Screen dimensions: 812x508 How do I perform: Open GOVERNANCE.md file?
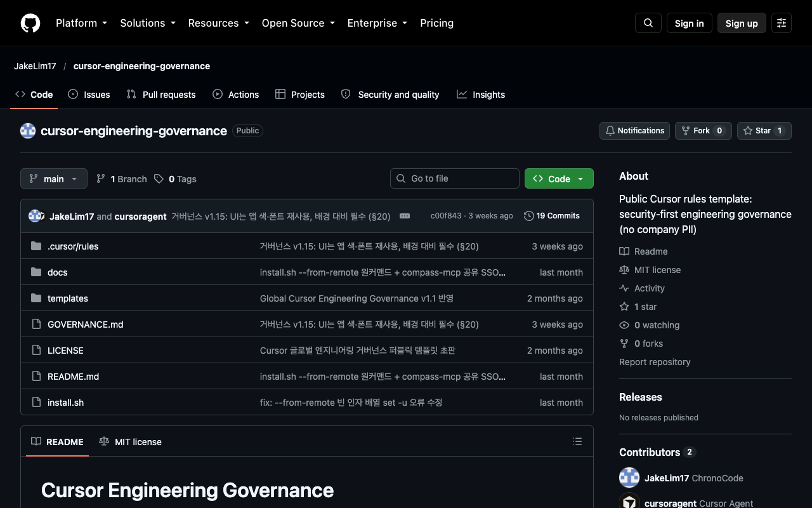(86, 324)
